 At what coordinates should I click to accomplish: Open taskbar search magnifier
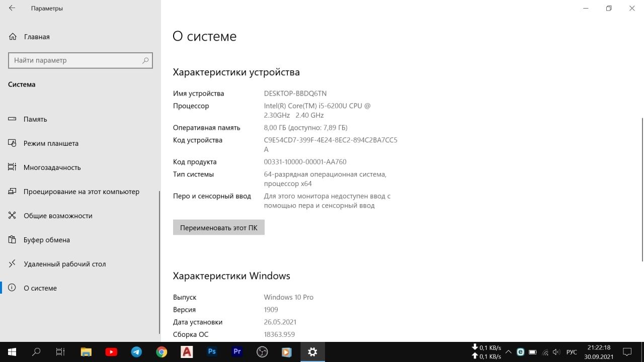click(36, 352)
